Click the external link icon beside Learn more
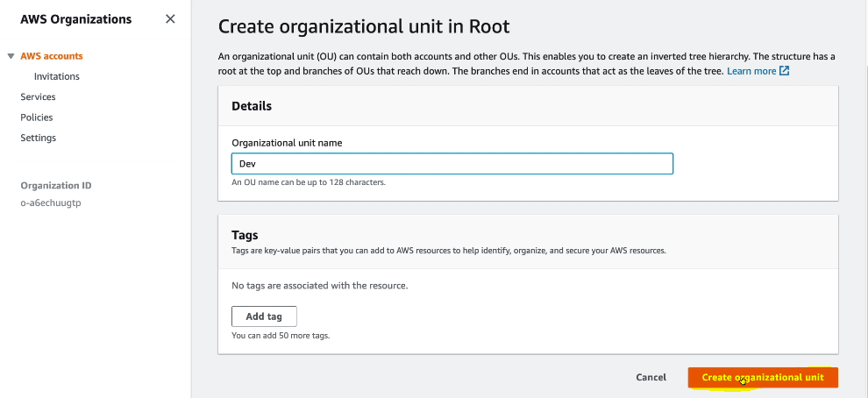 [785, 71]
